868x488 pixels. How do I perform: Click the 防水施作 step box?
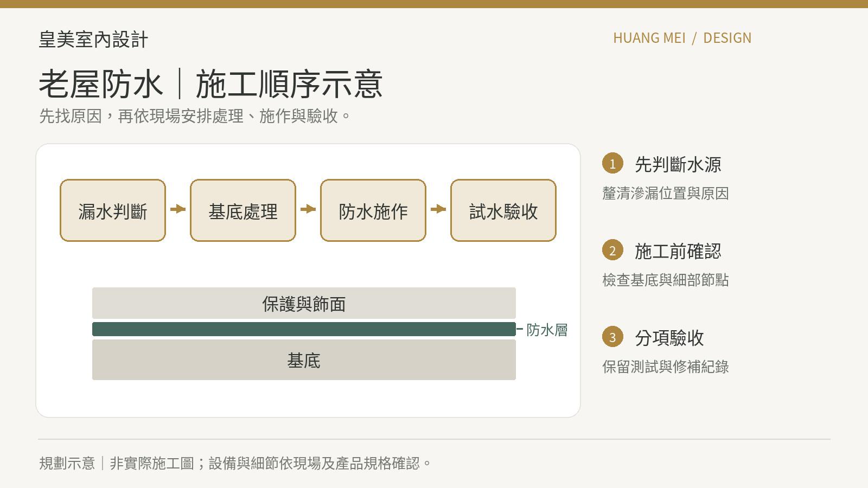coord(373,210)
